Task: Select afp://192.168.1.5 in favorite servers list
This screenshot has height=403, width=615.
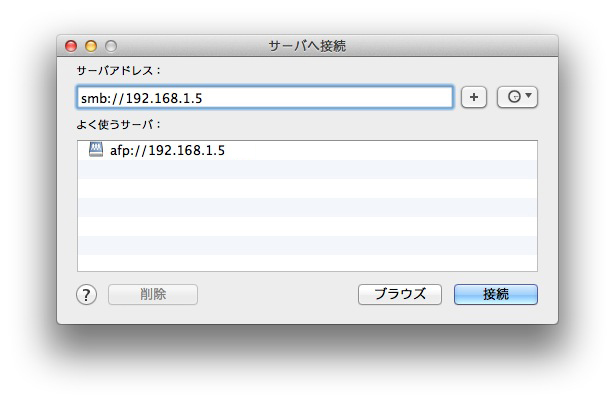Action: [x=167, y=150]
